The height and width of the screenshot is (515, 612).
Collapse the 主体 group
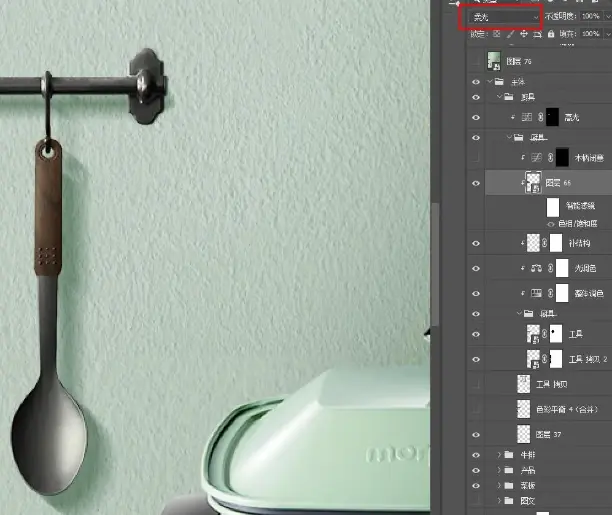(490, 82)
